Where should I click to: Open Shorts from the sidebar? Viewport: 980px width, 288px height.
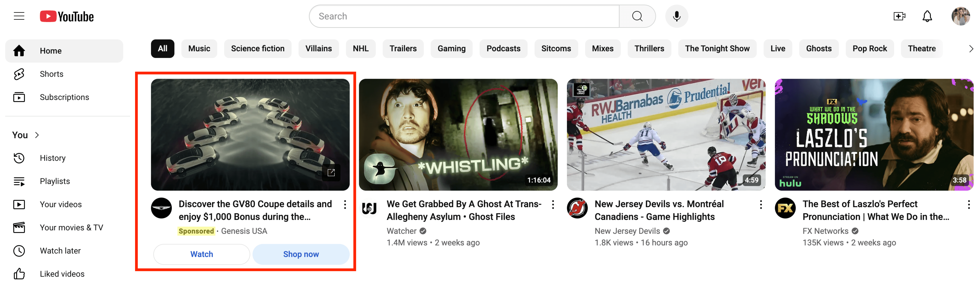[51, 74]
